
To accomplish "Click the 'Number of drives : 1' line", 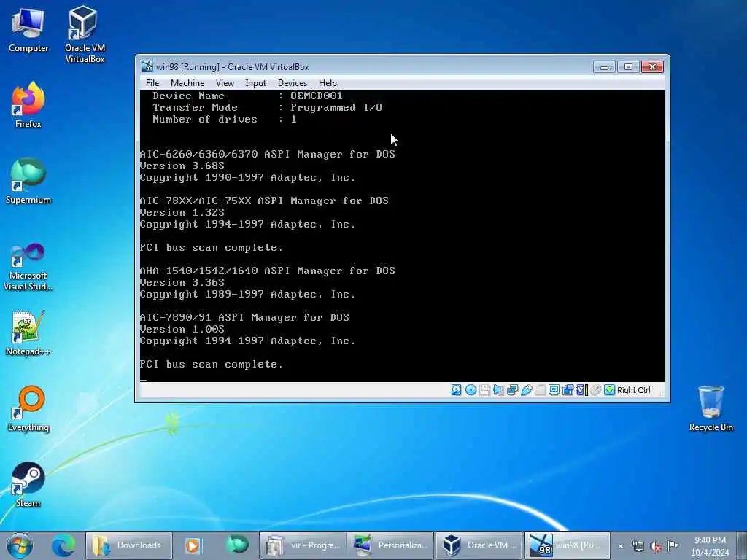I will (225, 119).
